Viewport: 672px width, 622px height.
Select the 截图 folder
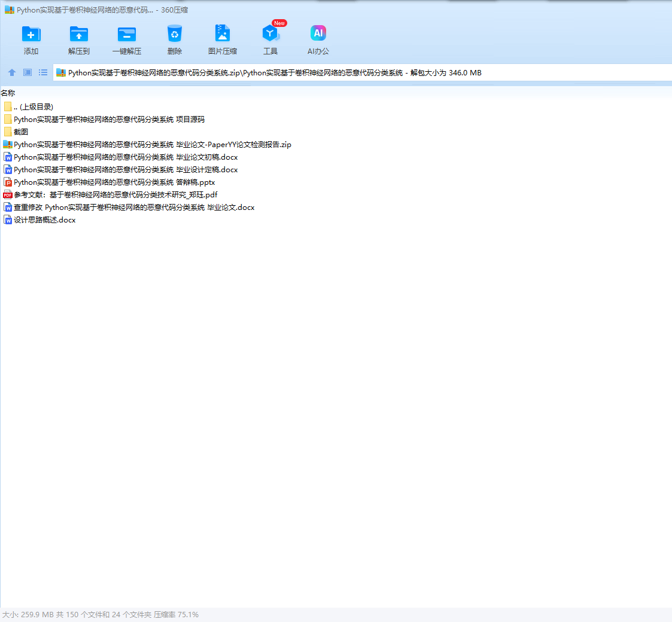(x=20, y=132)
